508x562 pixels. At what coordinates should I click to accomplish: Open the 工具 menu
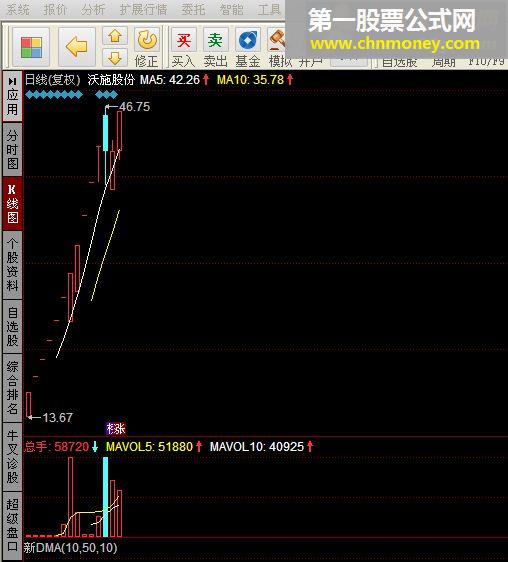tap(269, 10)
